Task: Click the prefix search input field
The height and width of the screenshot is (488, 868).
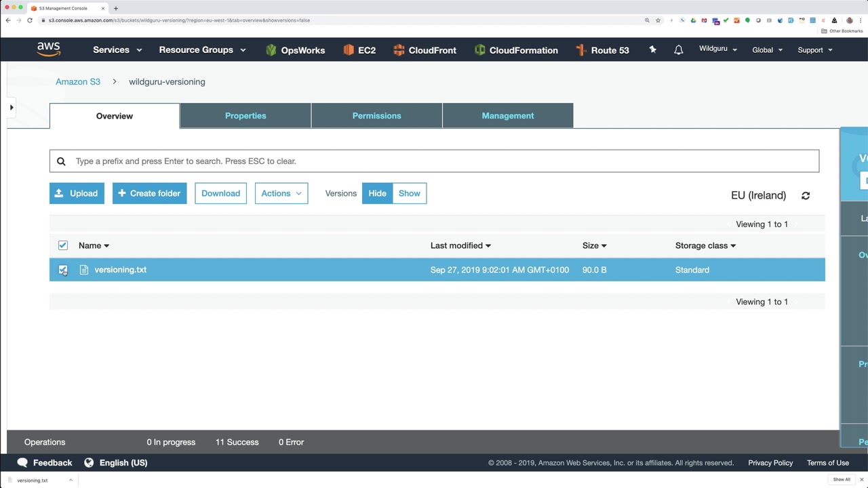Action: (434, 161)
